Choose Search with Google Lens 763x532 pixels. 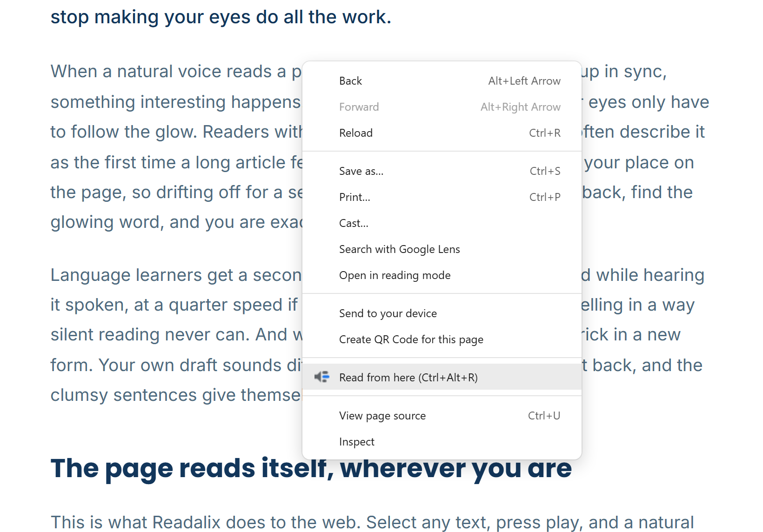click(442, 249)
